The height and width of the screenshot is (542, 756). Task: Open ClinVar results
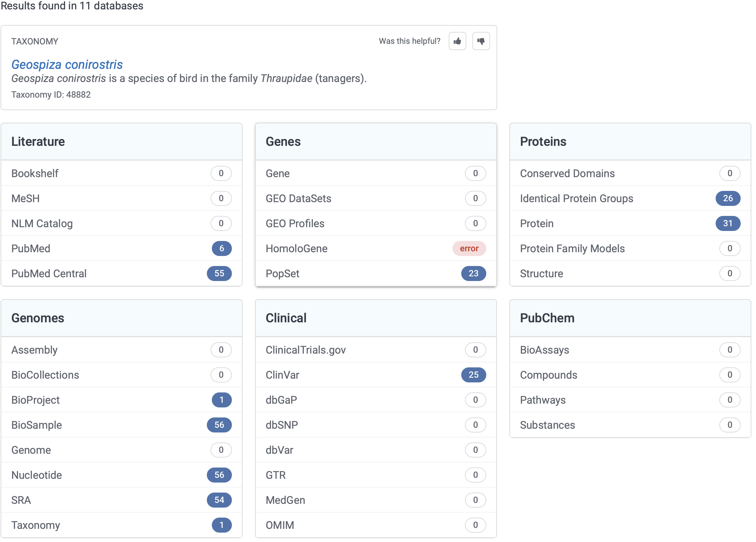point(376,375)
